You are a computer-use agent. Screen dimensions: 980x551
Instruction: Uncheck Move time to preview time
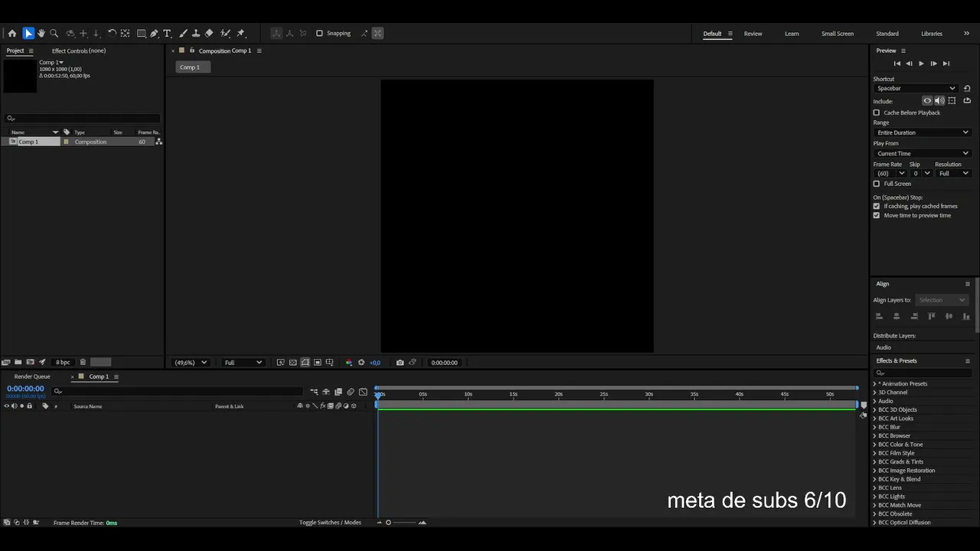click(x=877, y=215)
